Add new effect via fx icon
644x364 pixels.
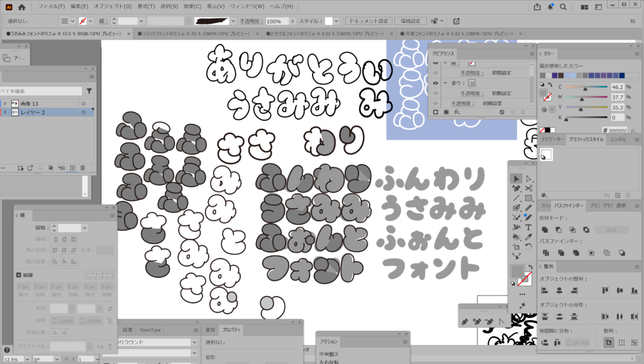[x=457, y=112]
